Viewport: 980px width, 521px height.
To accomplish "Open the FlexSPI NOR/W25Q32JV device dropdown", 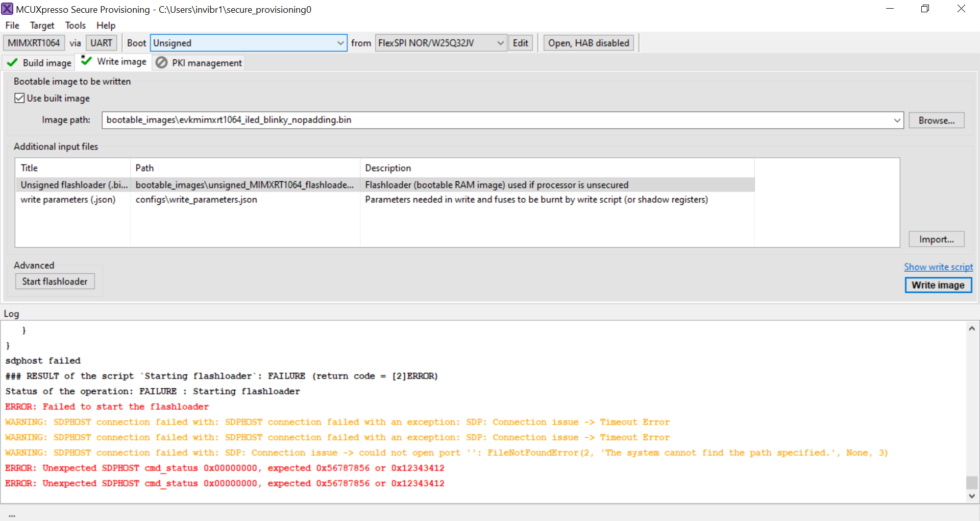I will 499,43.
